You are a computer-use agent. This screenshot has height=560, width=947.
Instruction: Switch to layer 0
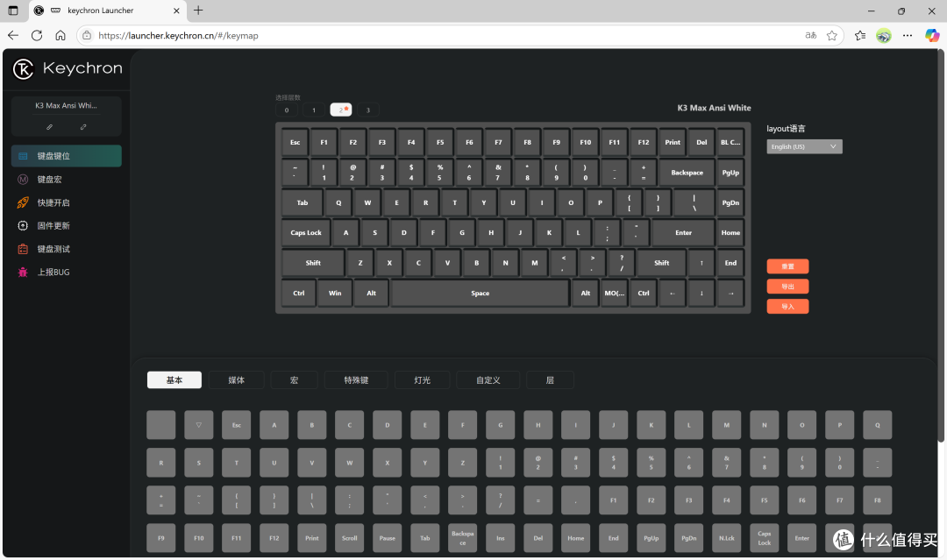[x=286, y=110]
